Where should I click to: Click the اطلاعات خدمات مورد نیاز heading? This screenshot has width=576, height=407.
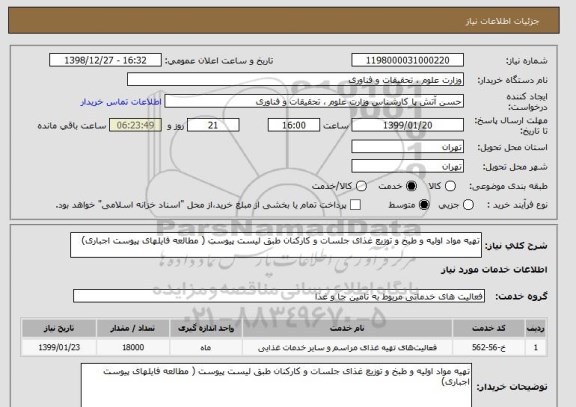(494, 270)
